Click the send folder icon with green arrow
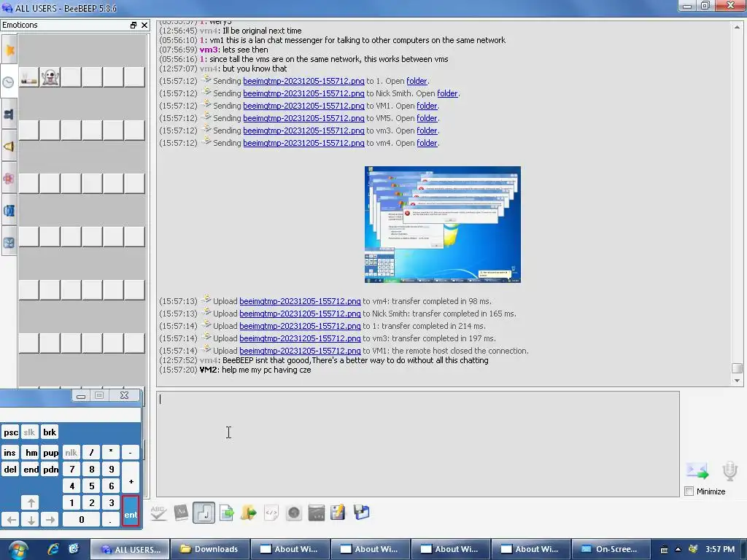Viewport: 747px width, 560px height. click(248, 513)
